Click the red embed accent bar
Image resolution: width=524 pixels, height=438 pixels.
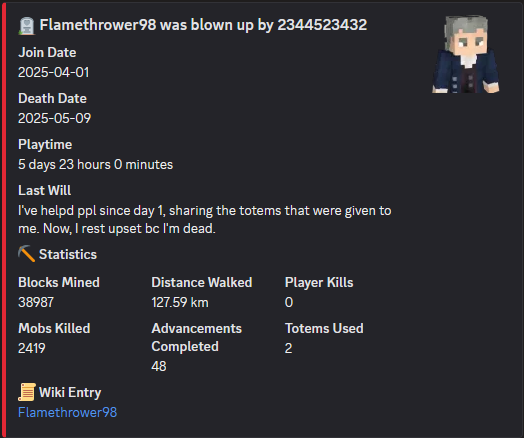[x=4, y=221]
